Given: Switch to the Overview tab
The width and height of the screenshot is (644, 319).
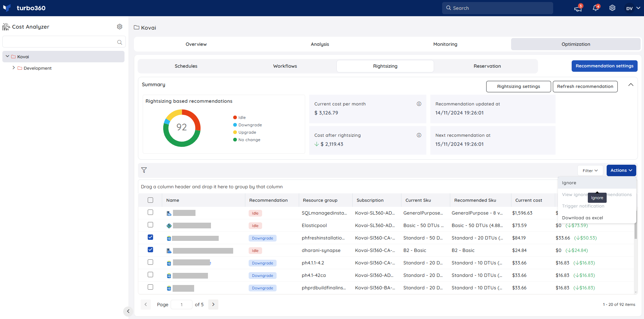Looking at the screenshot, I should 196,44.
